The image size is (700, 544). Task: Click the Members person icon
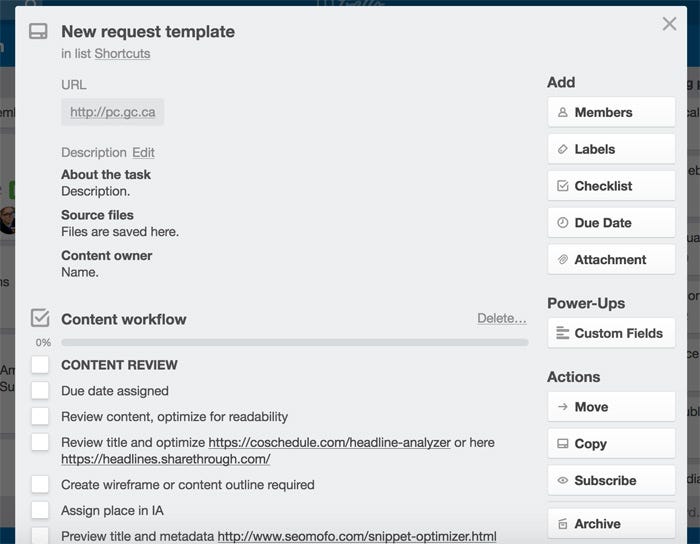click(x=563, y=113)
